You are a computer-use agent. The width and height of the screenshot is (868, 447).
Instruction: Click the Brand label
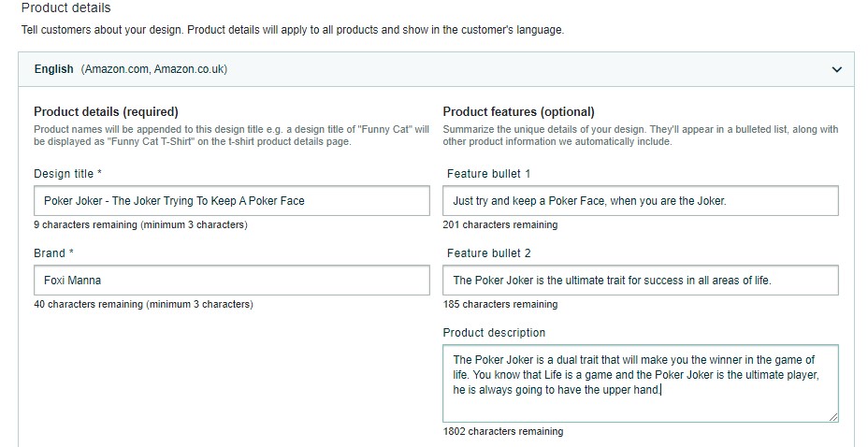pyautogui.click(x=53, y=253)
